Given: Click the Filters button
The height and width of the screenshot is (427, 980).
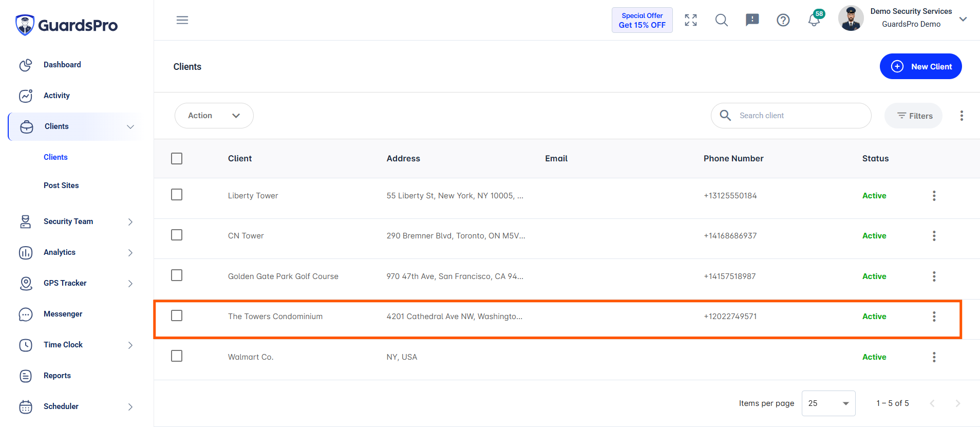Looking at the screenshot, I should (x=913, y=116).
